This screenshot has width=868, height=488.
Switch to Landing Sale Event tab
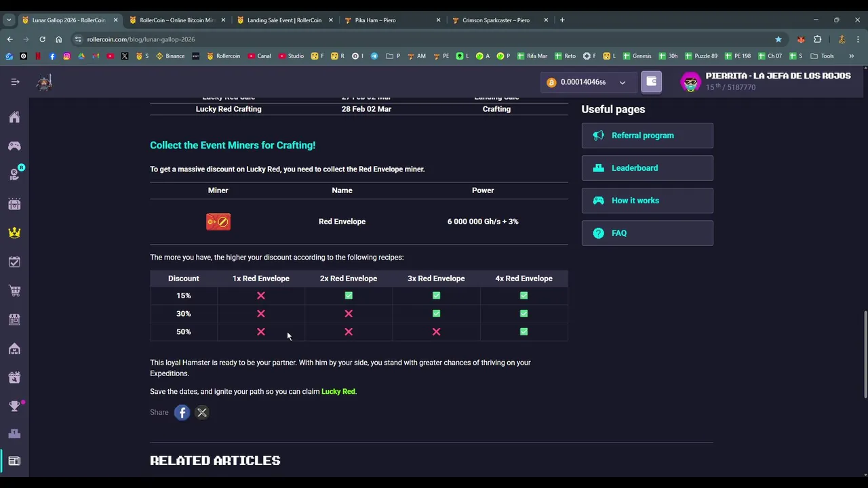click(284, 20)
